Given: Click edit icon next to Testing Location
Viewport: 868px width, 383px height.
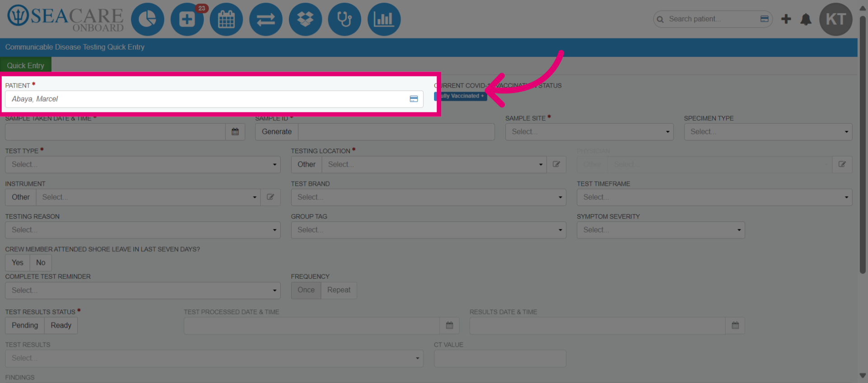Looking at the screenshot, I should (x=557, y=164).
